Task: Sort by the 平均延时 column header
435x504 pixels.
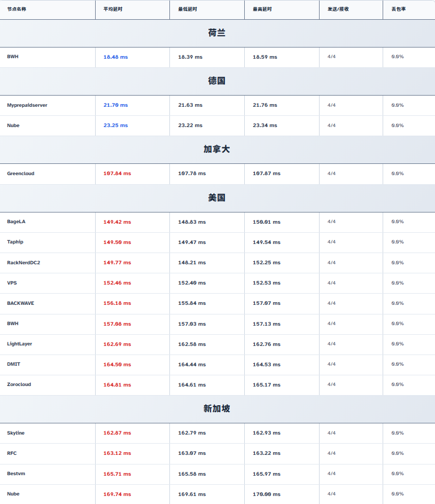Action: pyautogui.click(x=113, y=9)
